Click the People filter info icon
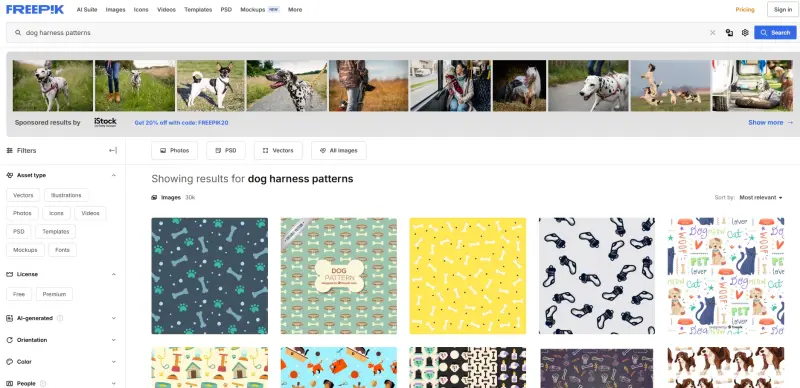The image size is (800, 388). coord(43,383)
